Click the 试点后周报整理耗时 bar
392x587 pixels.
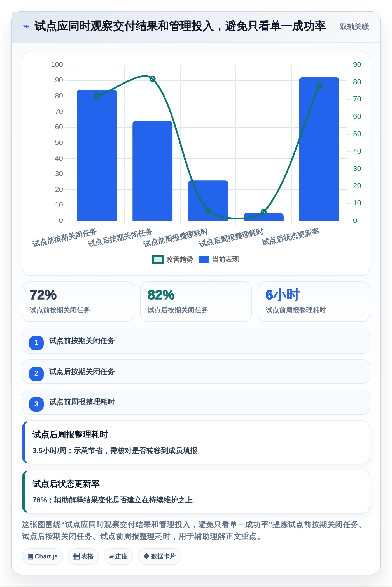click(x=263, y=217)
